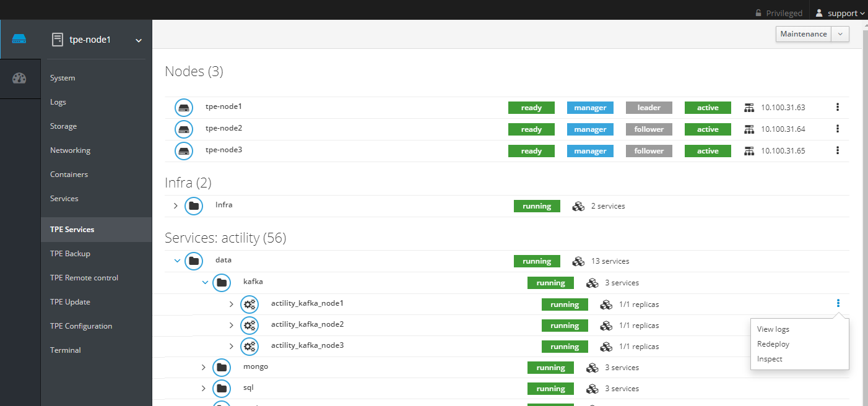Click the host server icon at top-left
868x406 pixels.
point(19,40)
